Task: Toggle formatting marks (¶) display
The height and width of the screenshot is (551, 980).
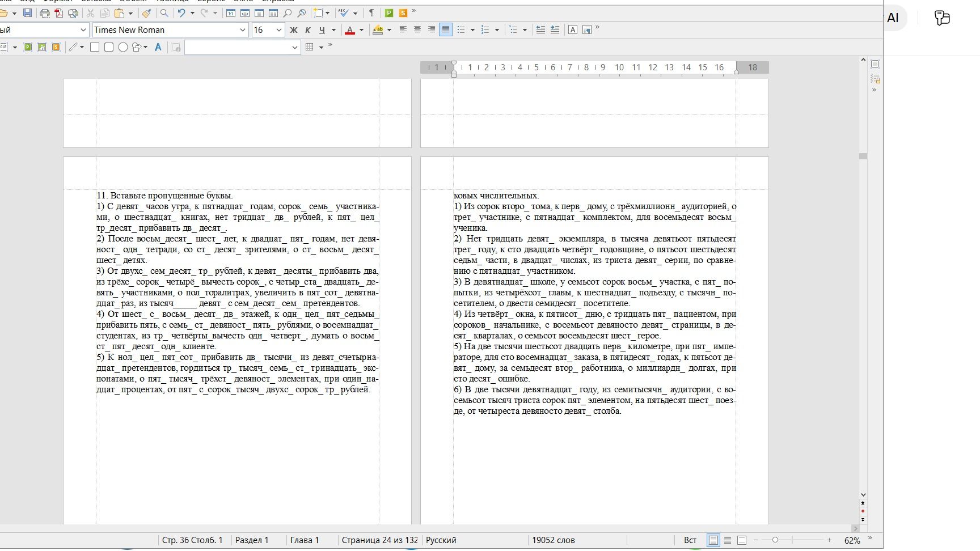Action: point(371,12)
